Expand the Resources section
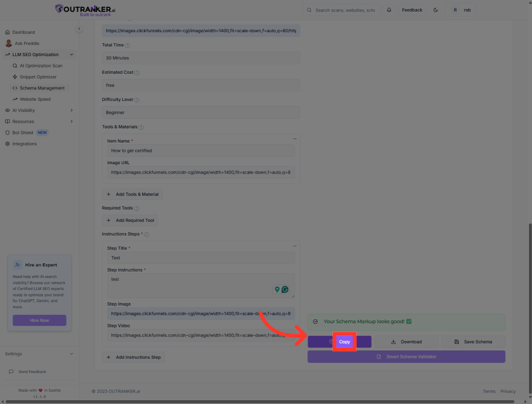 point(71,122)
